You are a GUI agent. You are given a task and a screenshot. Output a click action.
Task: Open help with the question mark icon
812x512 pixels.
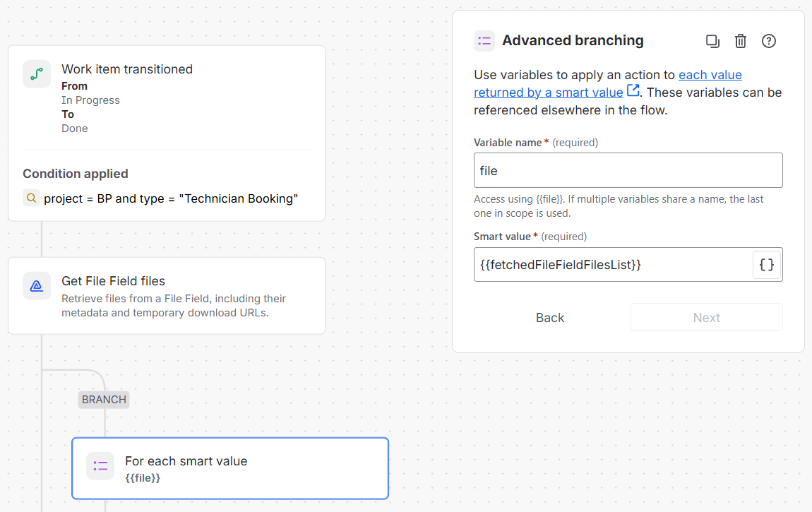(x=768, y=41)
